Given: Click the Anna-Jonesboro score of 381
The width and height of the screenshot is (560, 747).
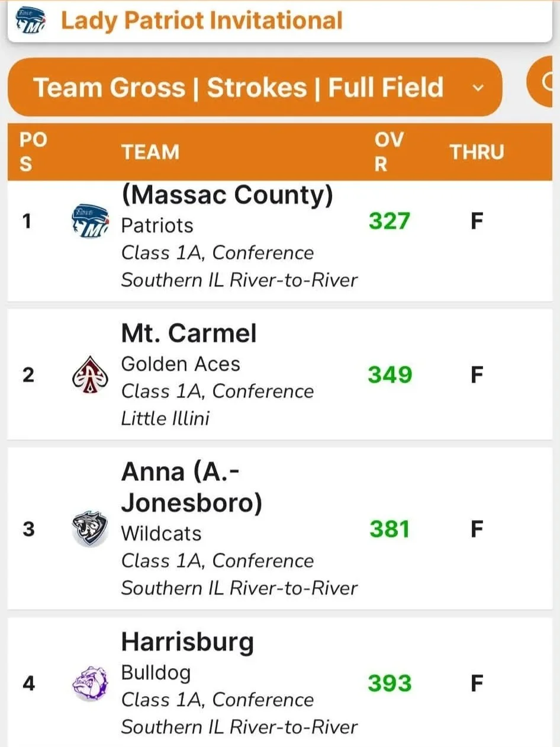Looking at the screenshot, I should (x=390, y=528).
